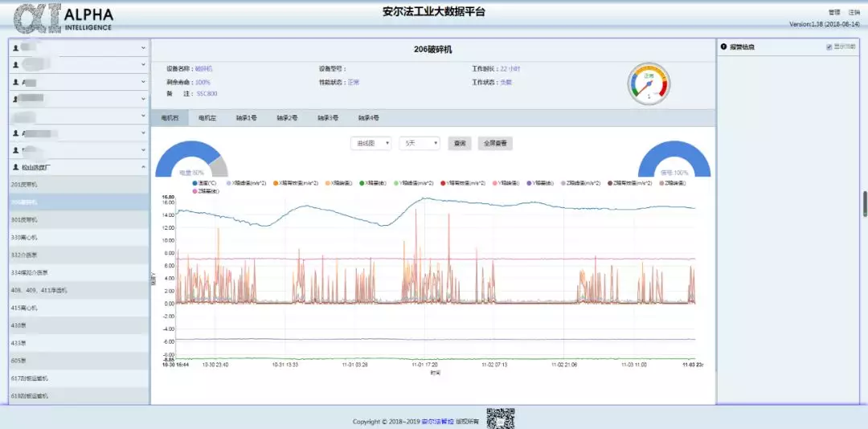Click the alarm info exclamation icon
This screenshot has height=429, width=868.
pos(723,47)
